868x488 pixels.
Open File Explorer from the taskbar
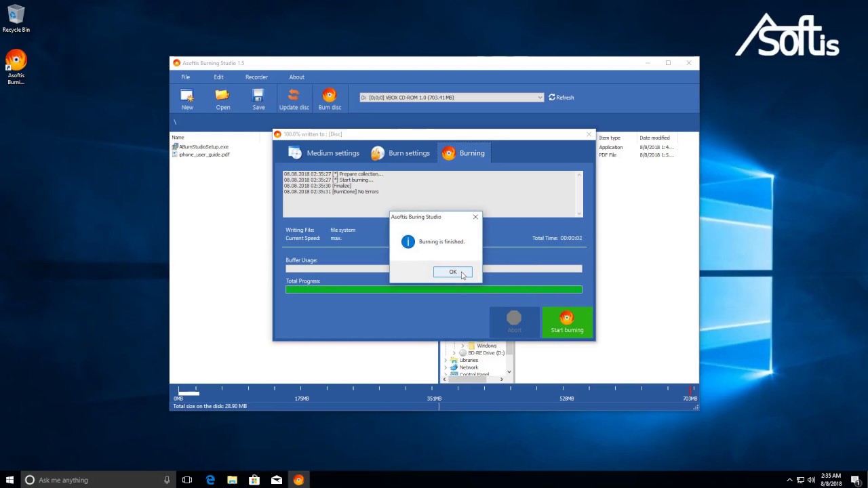tap(232, 480)
